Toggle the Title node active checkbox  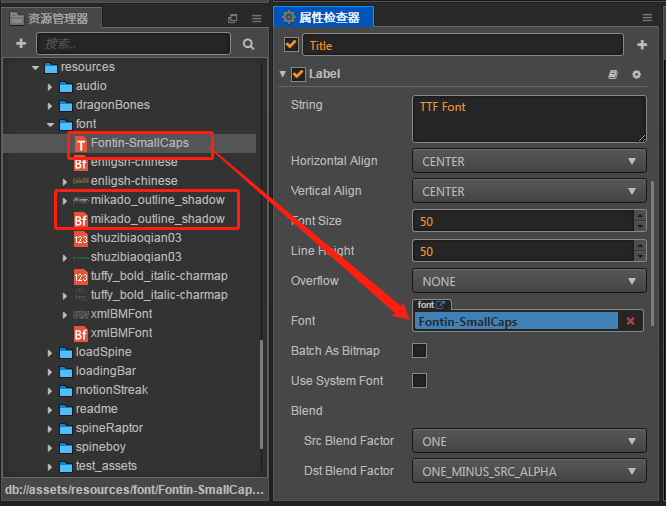291,45
